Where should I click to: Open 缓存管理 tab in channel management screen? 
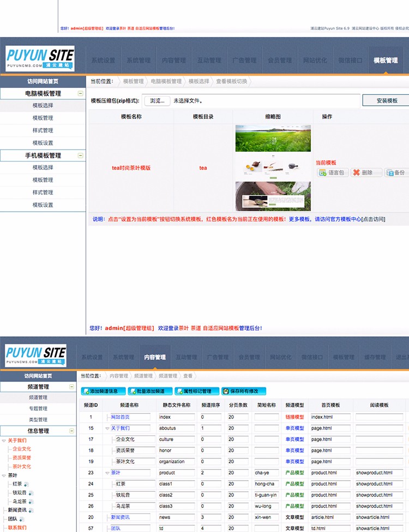click(375, 357)
